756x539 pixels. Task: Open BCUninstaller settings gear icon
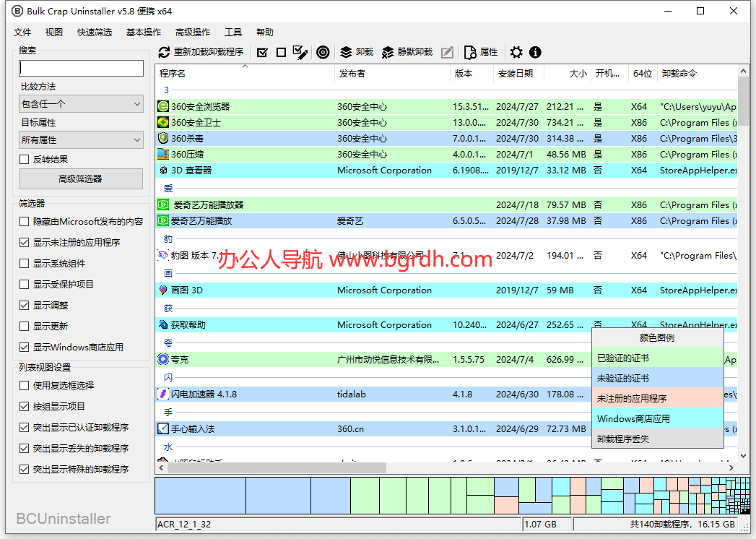pyautogui.click(x=516, y=52)
